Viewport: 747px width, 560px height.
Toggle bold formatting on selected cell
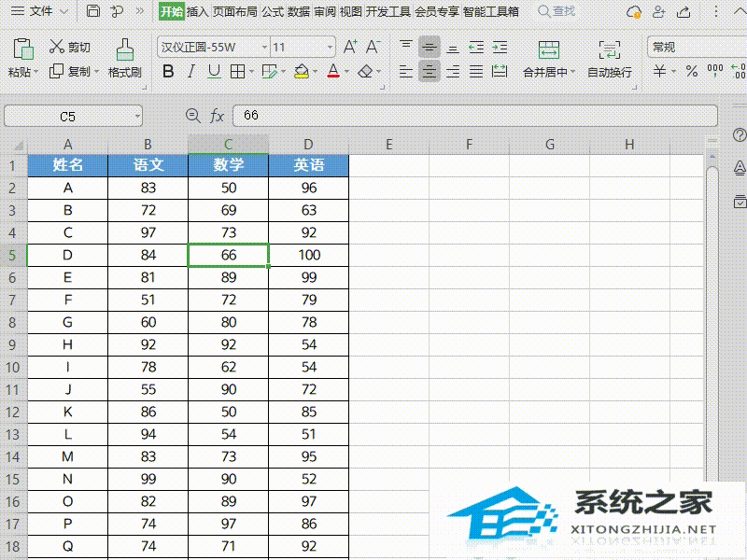pyautogui.click(x=168, y=71)
